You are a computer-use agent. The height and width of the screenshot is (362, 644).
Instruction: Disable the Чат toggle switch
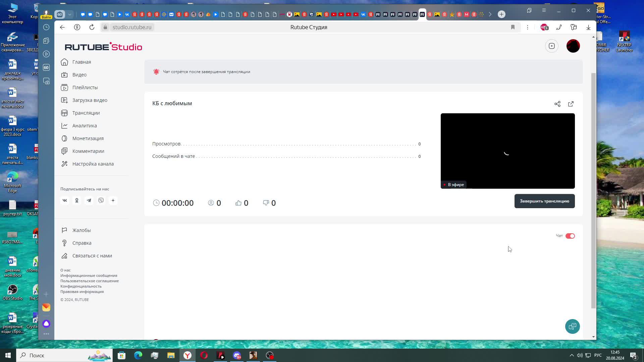(570, 236)
